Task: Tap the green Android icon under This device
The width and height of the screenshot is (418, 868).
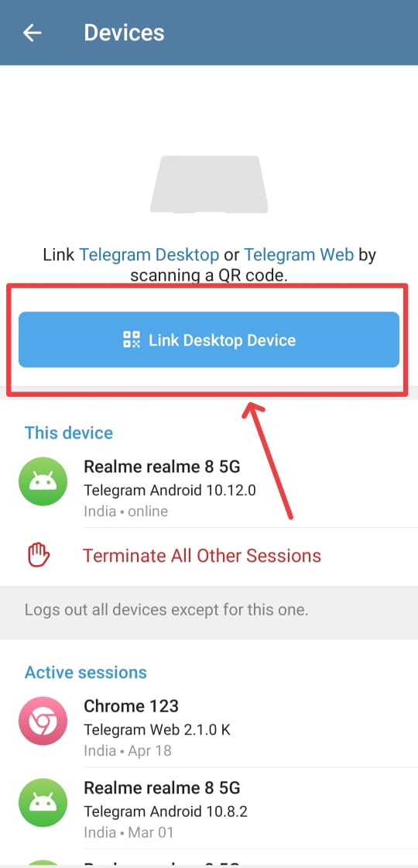Action: (x=43, y=481)
